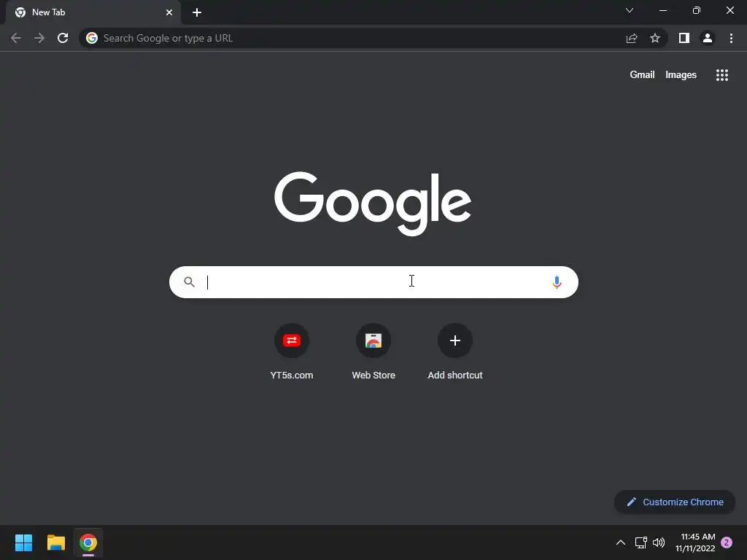Open the Web Store shortcut
This screenshot has width=747, height=560.
[x=373, y=352]
